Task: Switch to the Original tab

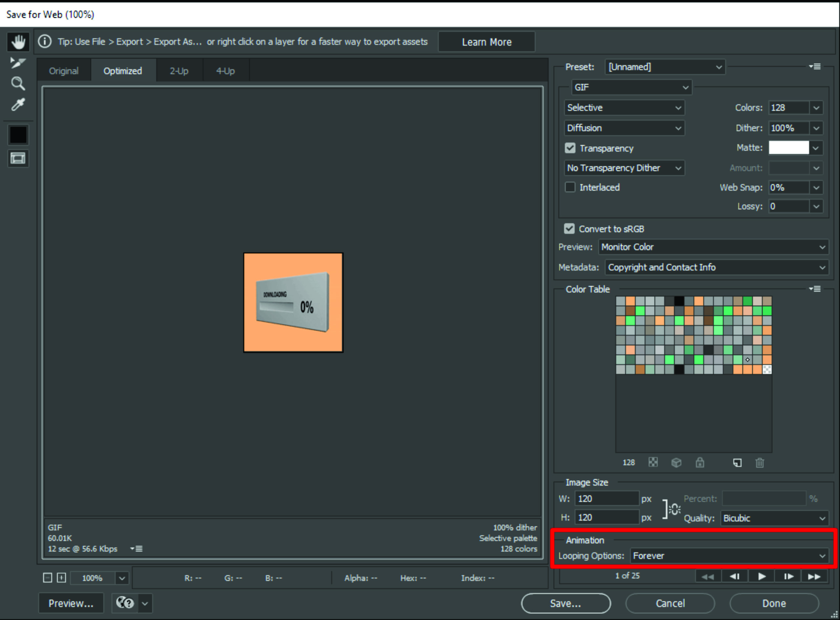Action: click(64, 71)
